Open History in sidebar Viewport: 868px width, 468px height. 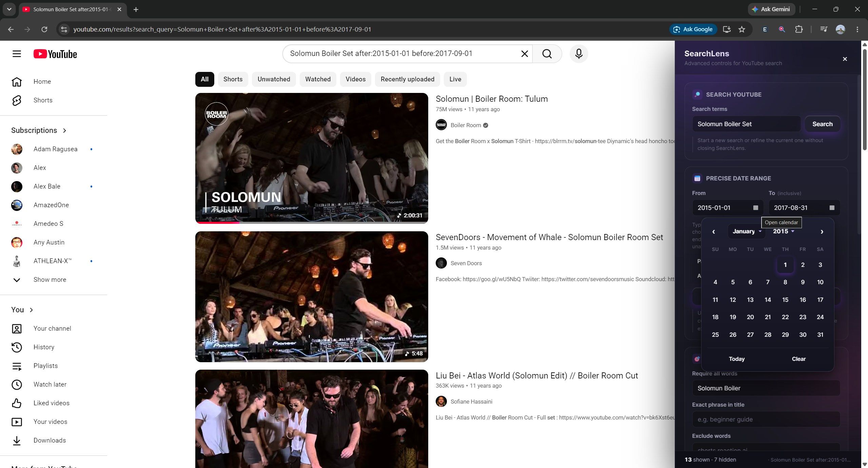click(54, 347)
